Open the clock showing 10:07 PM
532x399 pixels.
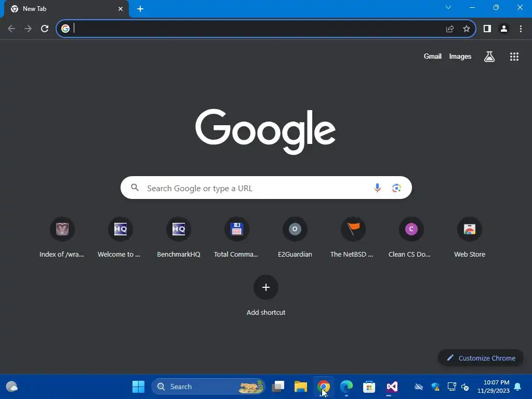[x=494, y=387]
